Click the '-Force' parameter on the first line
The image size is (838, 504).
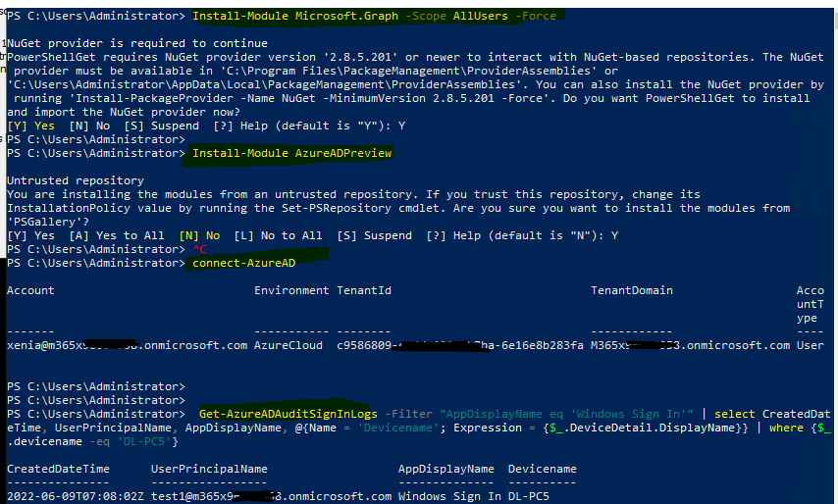[536, 16]
